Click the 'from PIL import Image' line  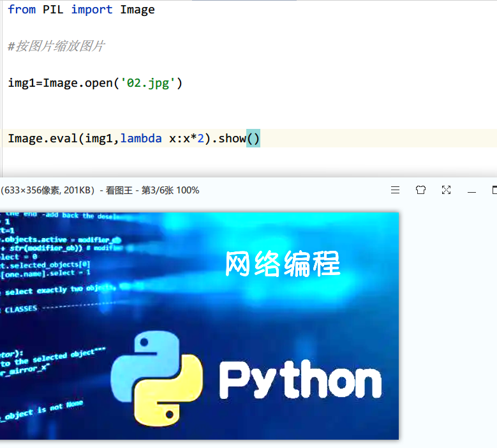pyautogui.click(x=82, y=10)
